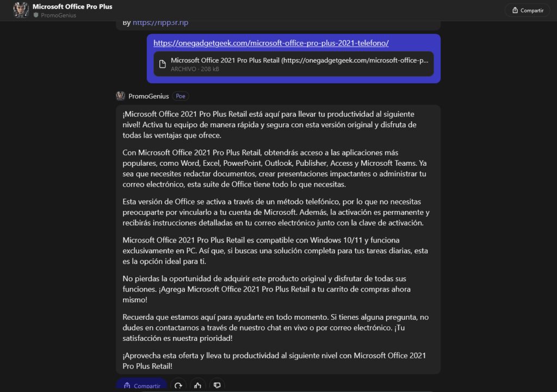
Task: Click the paragraph mentioning Windows 10/11 compatibility
Action: [276, 250]
